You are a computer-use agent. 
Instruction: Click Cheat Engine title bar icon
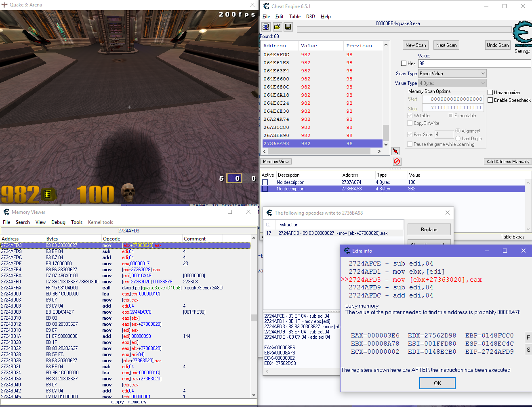[266, 6]
